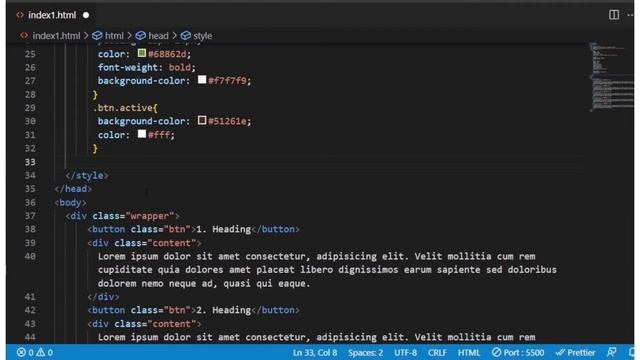
Task: Click the <body> opening tag
Action: point(70,202)
